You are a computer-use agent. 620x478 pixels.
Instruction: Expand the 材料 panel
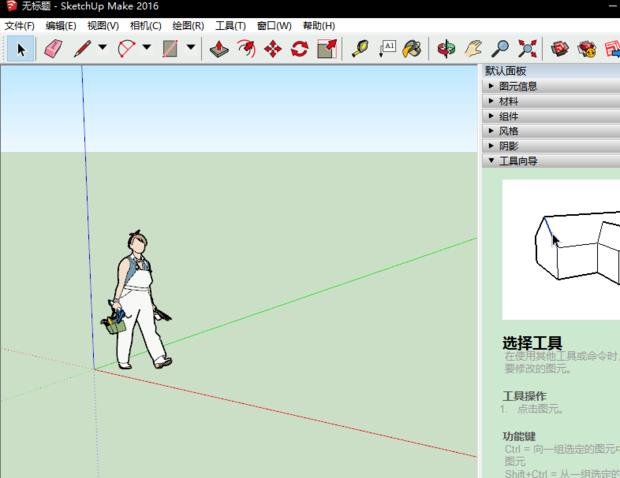[x=508, y=101]
